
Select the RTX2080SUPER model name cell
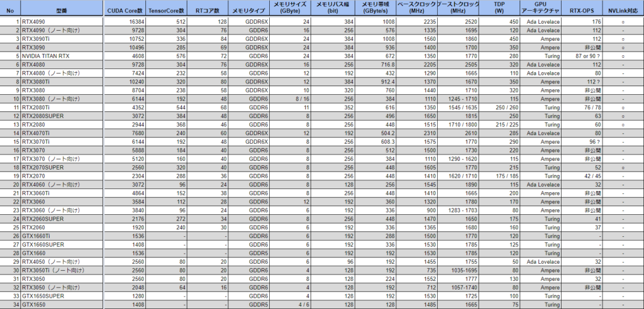point(62,116)
